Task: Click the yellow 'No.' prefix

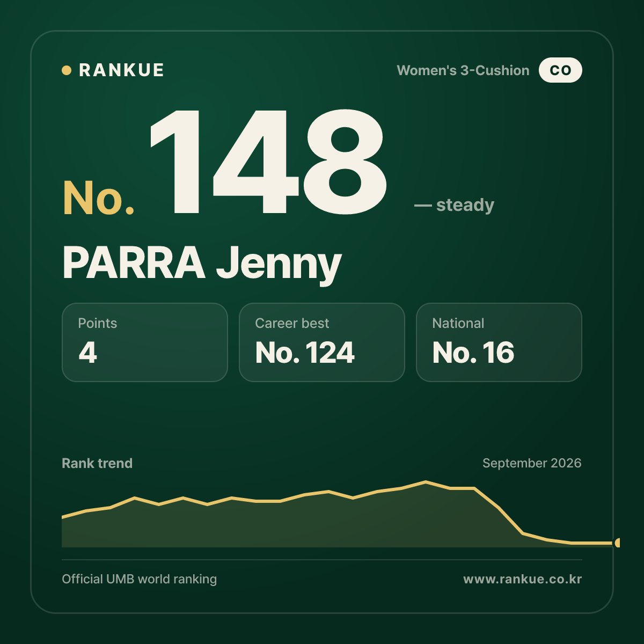Action: [x=99, y=198]
